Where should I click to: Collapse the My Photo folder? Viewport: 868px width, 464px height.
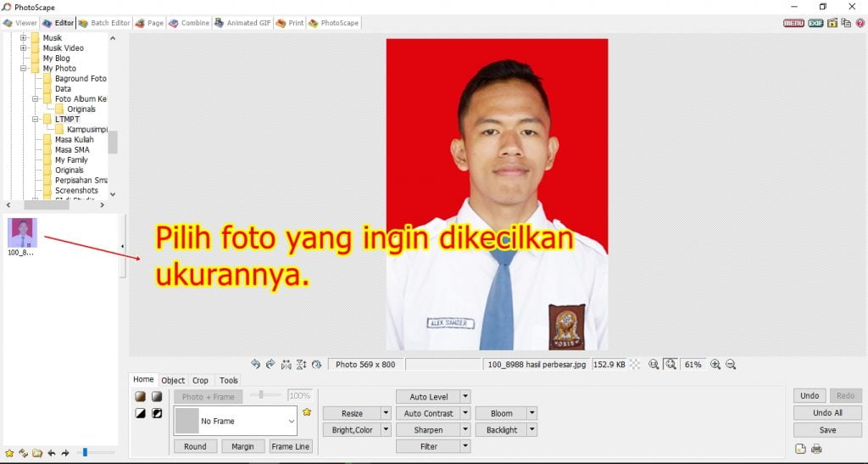click(24, 69)
